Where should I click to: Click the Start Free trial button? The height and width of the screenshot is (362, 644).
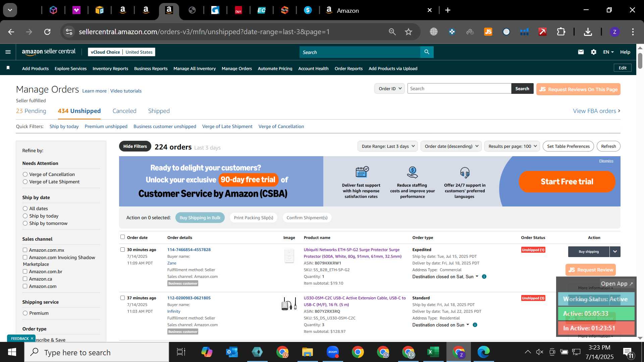567,182
